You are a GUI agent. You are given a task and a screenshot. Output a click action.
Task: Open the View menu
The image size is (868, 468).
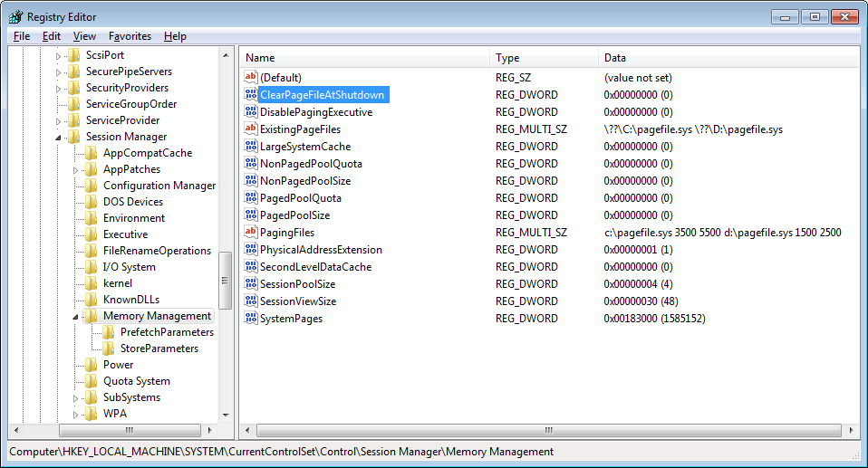84,36
